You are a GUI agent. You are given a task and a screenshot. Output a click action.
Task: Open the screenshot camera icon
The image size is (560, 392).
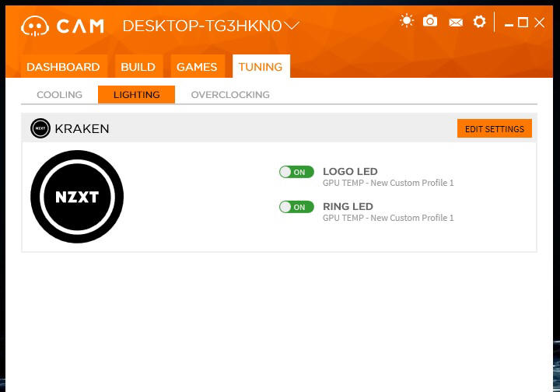[x=430, y=21]
